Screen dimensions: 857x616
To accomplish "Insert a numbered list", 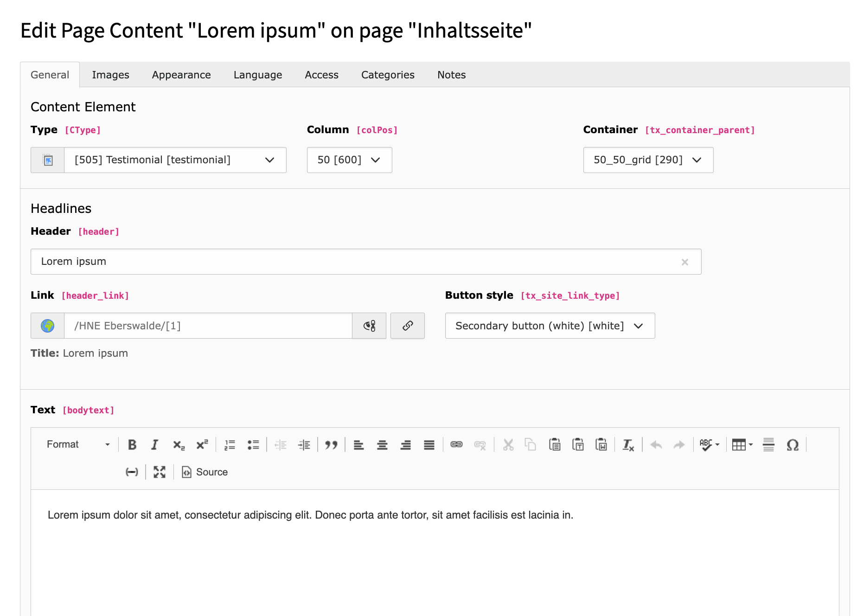I will tap(230, 445).
